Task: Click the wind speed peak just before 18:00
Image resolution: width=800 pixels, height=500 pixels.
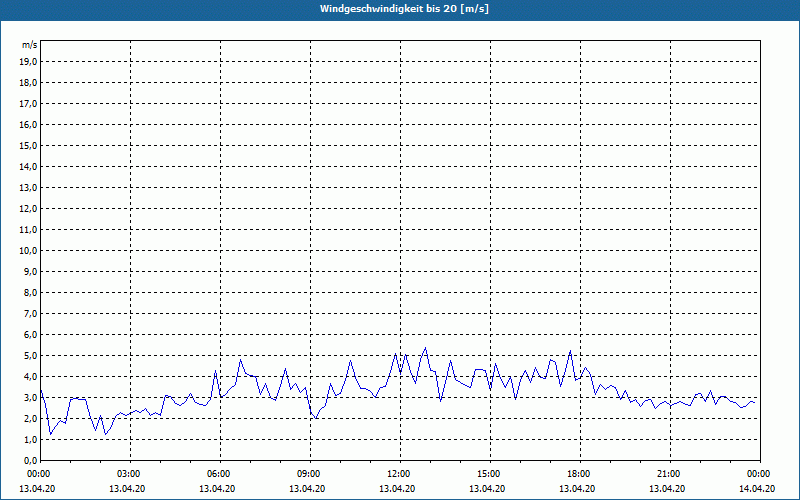Action: pos(570,351)
